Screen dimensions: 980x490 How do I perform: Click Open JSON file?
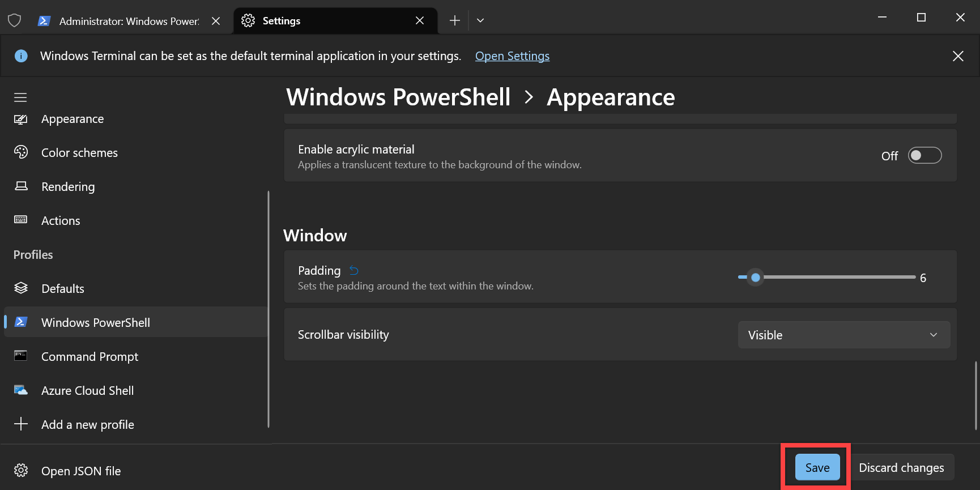[x=135, y=471]
